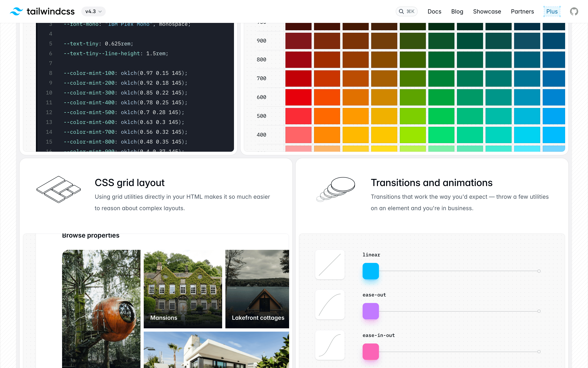The width and height of the screenshot is (588, 368).
Task: Open the Plus link in the header
Action: [x=552, y=11]
